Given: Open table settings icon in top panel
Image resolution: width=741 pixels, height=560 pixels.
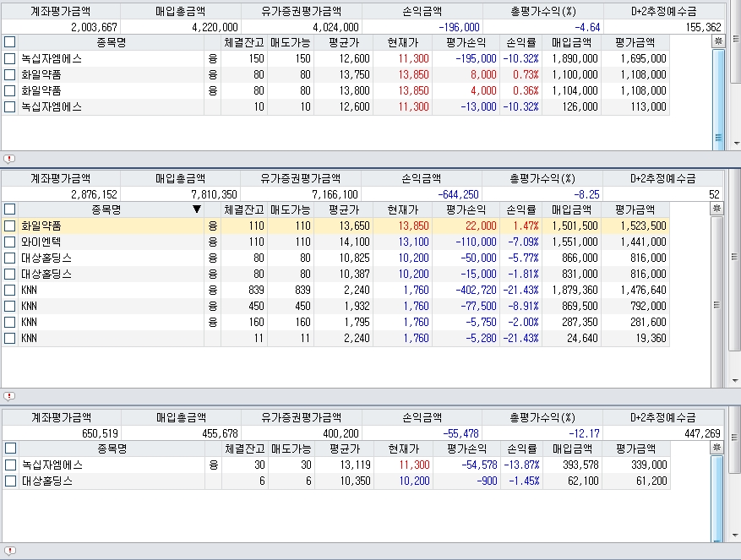Looking at the screenshot, I should [x=718, y=41].
